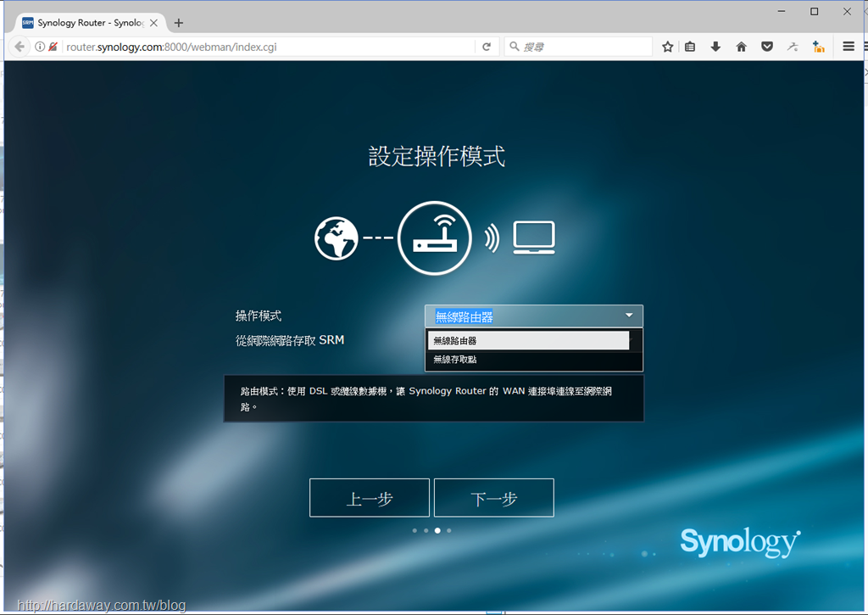
Task: Click the 設定操作模式 heading
Action: pos(437,156)
